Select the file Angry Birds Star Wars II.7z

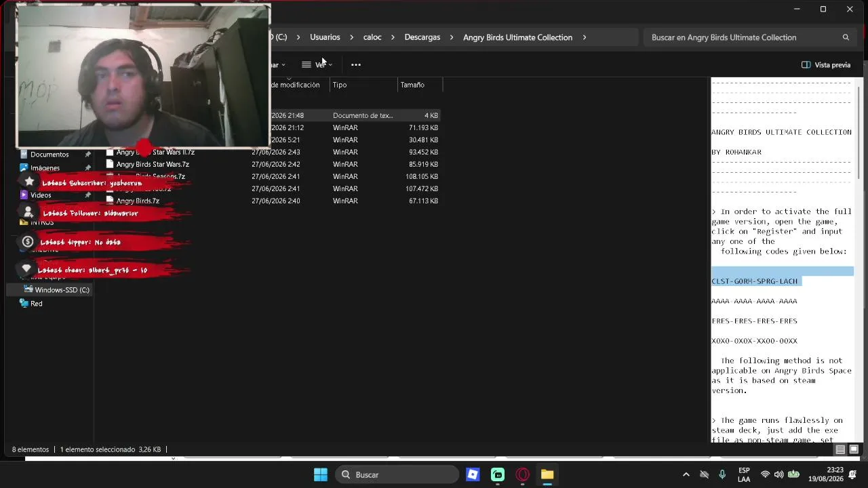click(155, 152)
